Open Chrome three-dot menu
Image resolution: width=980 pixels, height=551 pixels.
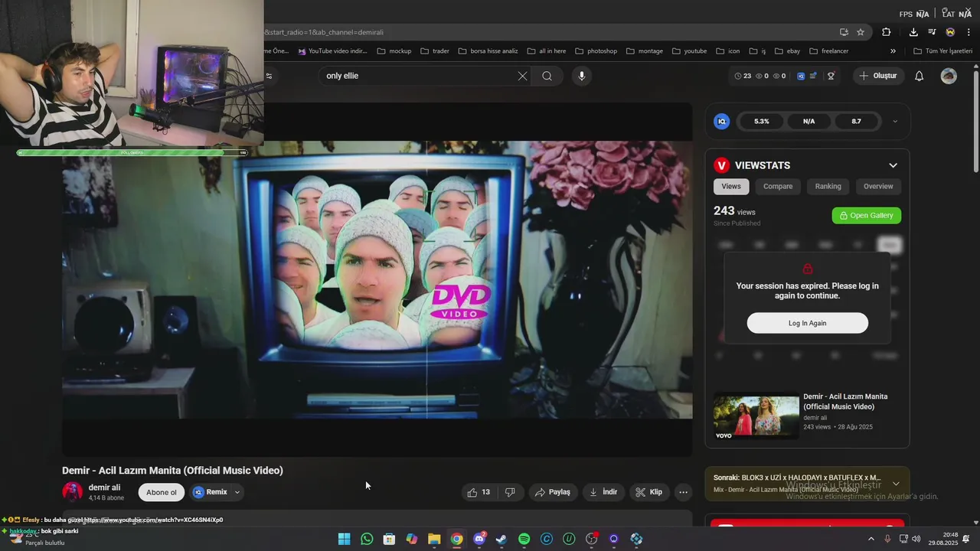pyautogui.click(x=969, y=32)
